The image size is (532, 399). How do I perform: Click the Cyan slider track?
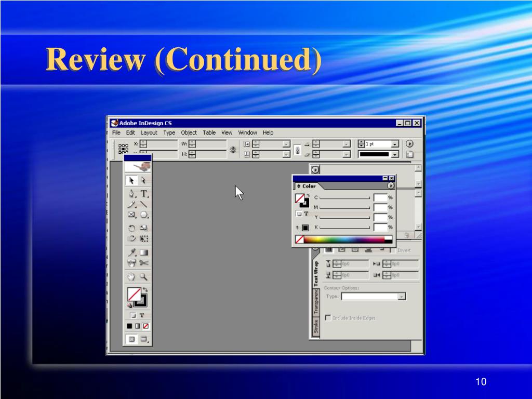tap(345, 198)
